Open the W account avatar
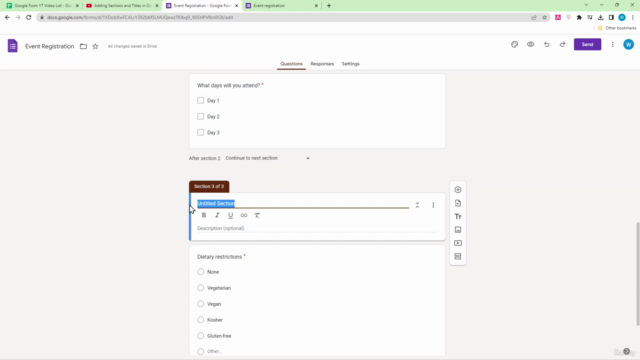Screen dimensions: 640x360 (x=628, y=44)
